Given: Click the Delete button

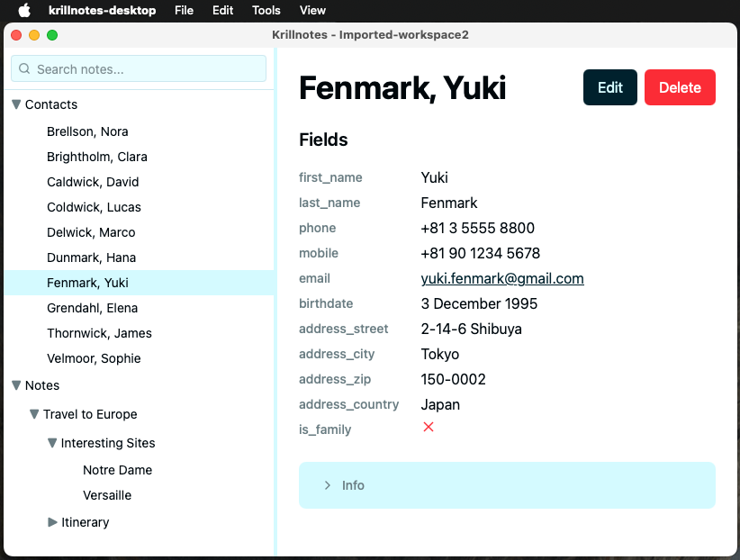Looking at the screenshot, I should click(x=680, y=87).
